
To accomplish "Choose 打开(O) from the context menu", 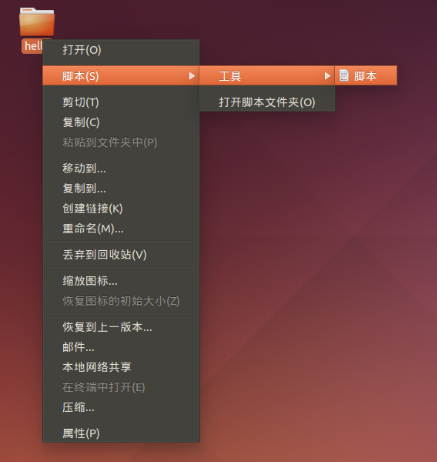I will 121,50.
